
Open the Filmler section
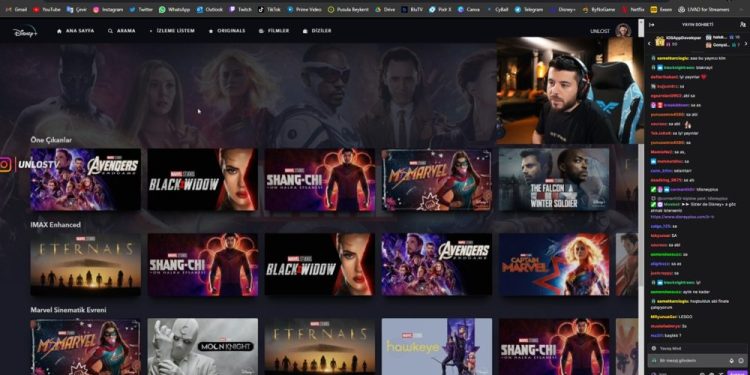[x=274, y=31]
